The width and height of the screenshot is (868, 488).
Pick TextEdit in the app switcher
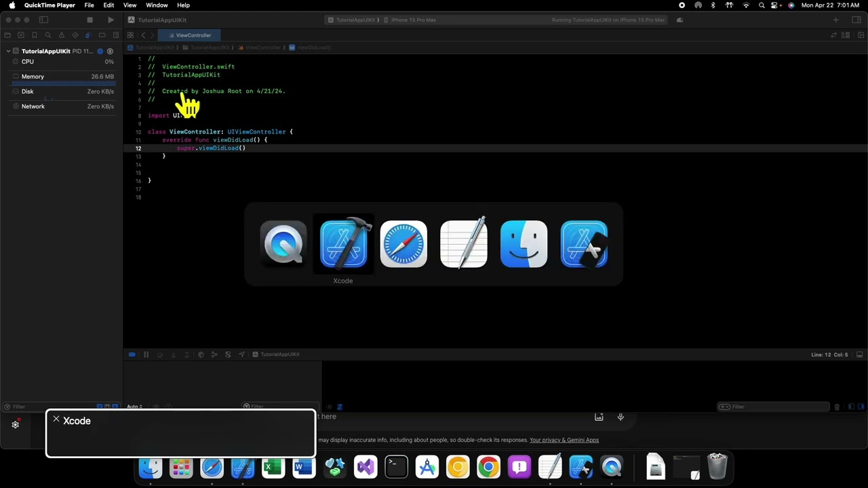[x=464, y=243]
